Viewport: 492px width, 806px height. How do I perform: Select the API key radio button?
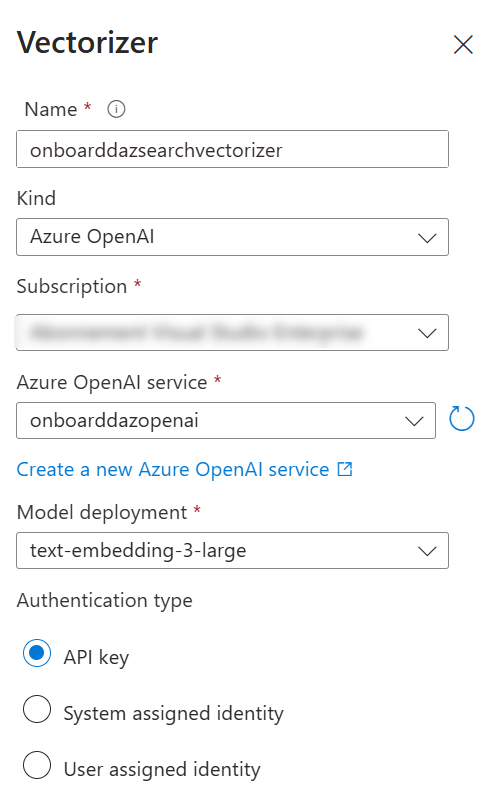click(x=37, y=653)
